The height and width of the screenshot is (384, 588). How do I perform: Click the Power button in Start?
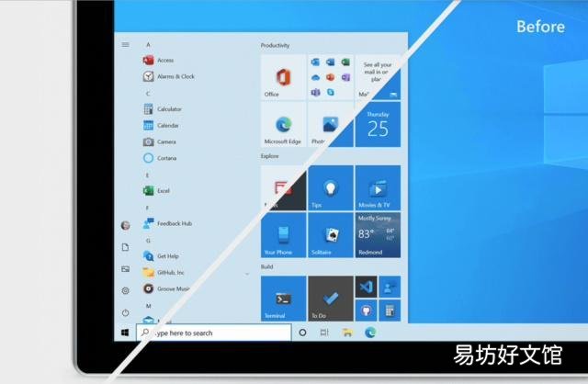125,312
